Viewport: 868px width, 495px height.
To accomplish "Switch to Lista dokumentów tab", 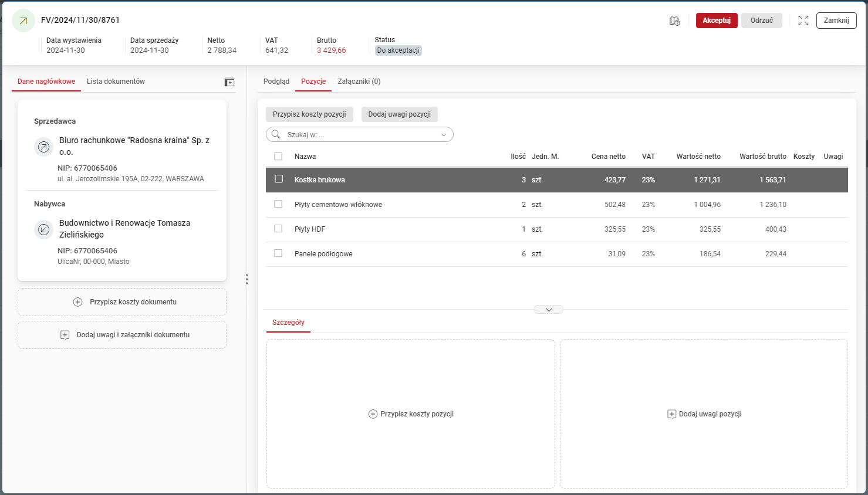I will click(x=116, y=82).
